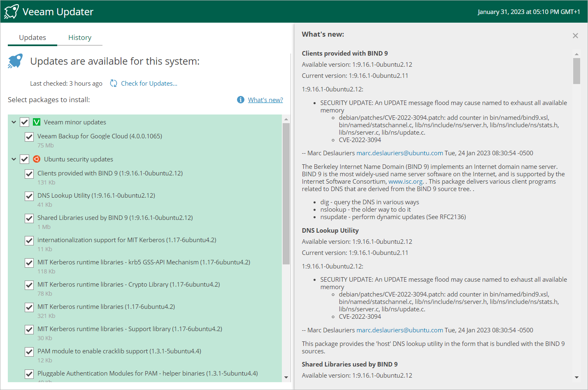Uncheck Pluggable Authentication Modules helper binaries
Viewport: 588px width, 390px height.
point(29,374)
